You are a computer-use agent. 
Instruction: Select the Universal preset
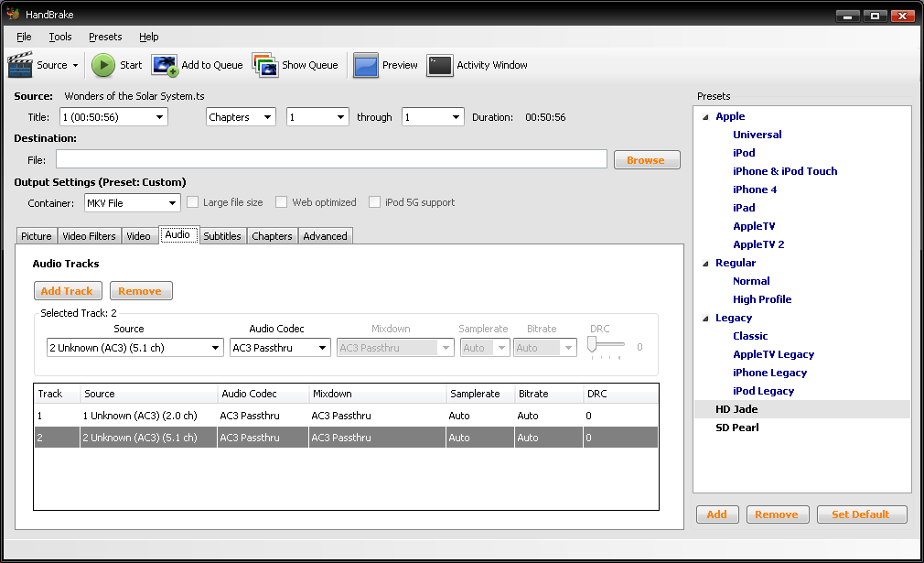(x=757, y=135)
